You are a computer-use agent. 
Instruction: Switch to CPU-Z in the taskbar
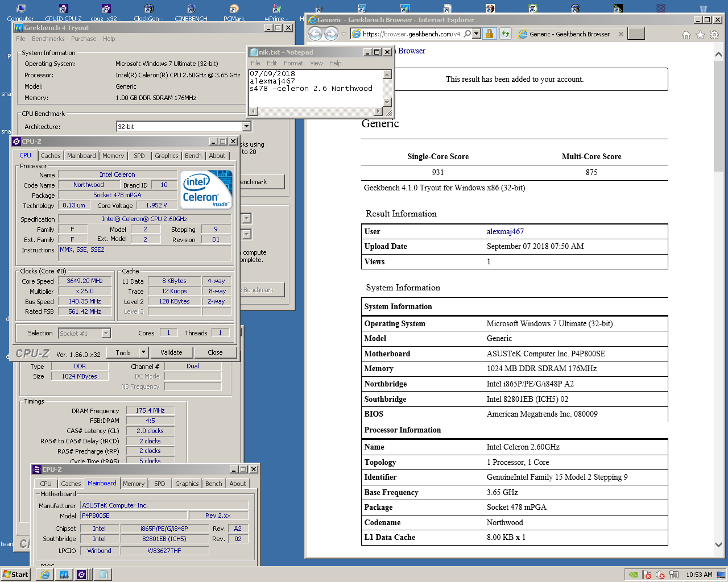tap(82, 575)
